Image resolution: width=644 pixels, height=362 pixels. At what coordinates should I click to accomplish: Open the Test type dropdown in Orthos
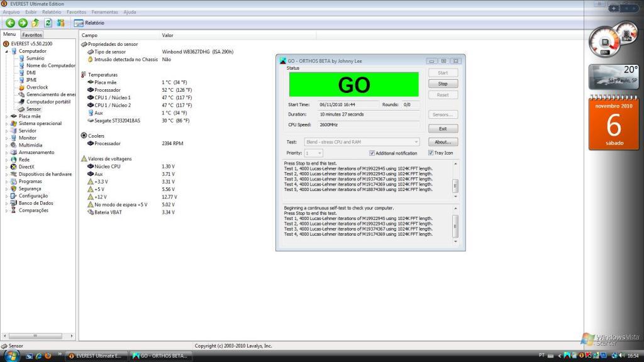click(362, 142)
